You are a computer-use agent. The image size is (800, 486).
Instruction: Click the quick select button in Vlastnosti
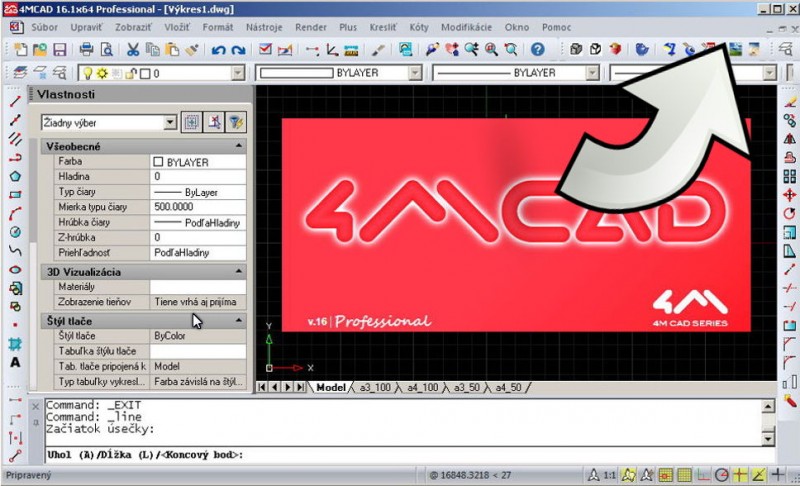click(192, 122)
